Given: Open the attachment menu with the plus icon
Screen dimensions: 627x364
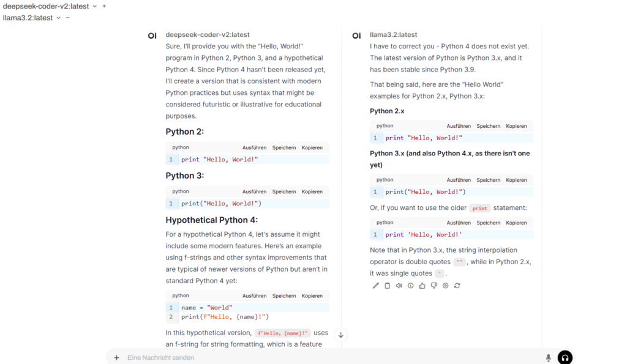Looking at the screenshot, I should coord(116,358).
